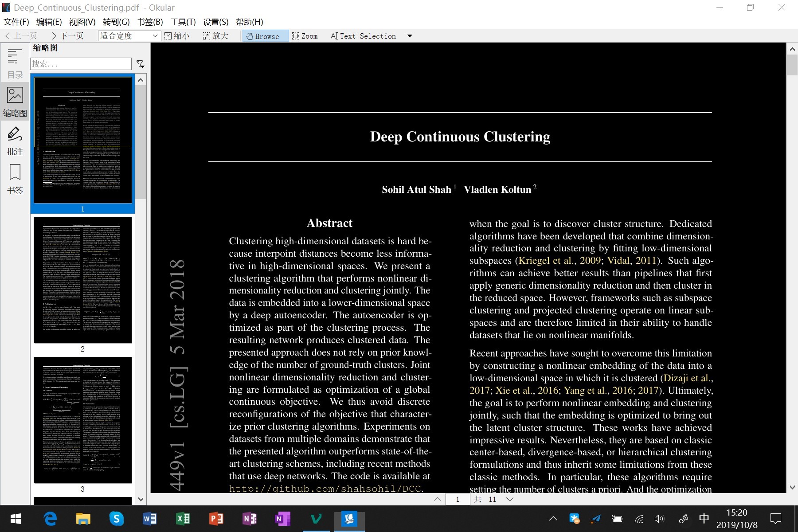Viewport: 798px width, 532px height.
Task: Open the 书签(B) menu
Action: tap(150, 22)
